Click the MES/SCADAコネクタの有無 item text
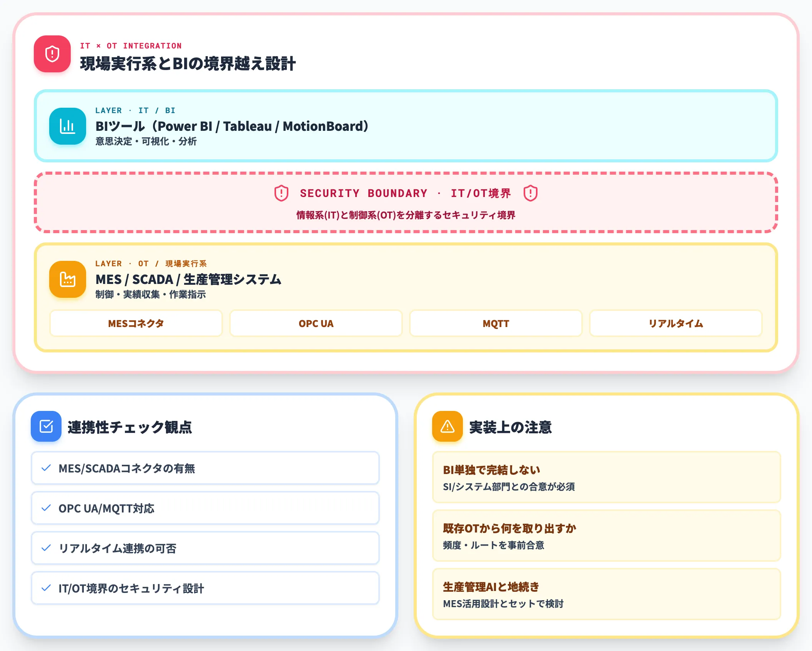Image resolution: width=812 pixels, height=651 pixels. click(x=127, y=468)
